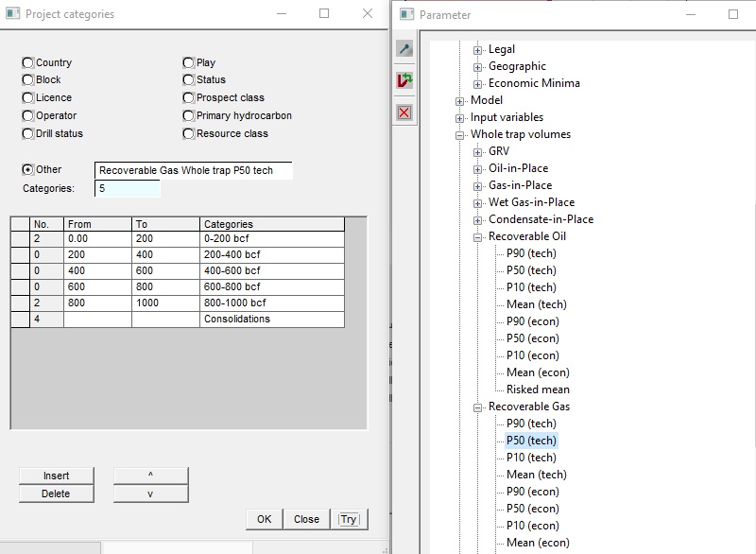Click the Project categories window title icon

[x=12, y=14]
